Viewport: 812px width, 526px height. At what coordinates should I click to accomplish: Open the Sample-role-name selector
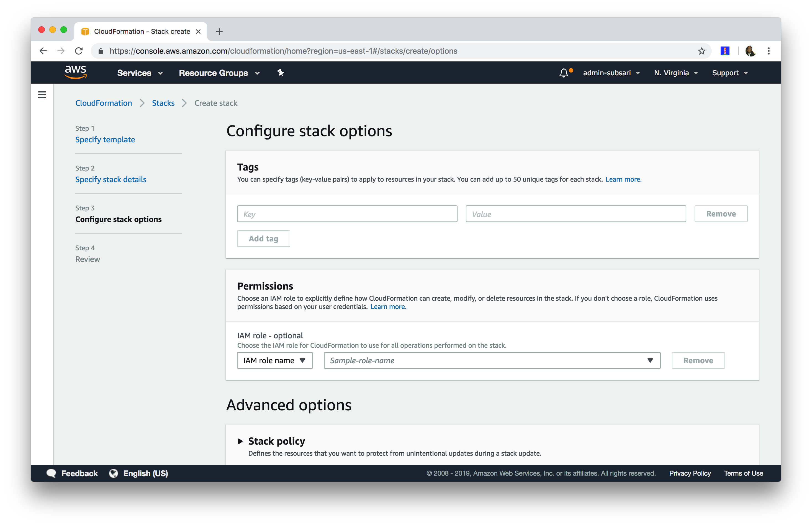click(x=492, y=360)
